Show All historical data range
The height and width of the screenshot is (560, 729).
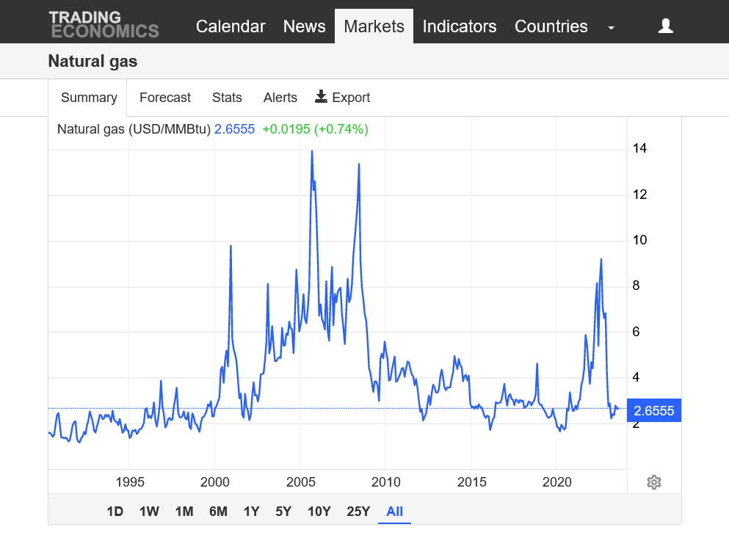(x=394, y=512)
